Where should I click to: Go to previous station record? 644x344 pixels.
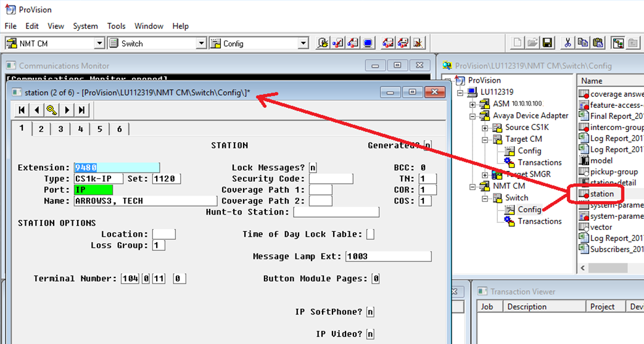[x=37, y=110]
